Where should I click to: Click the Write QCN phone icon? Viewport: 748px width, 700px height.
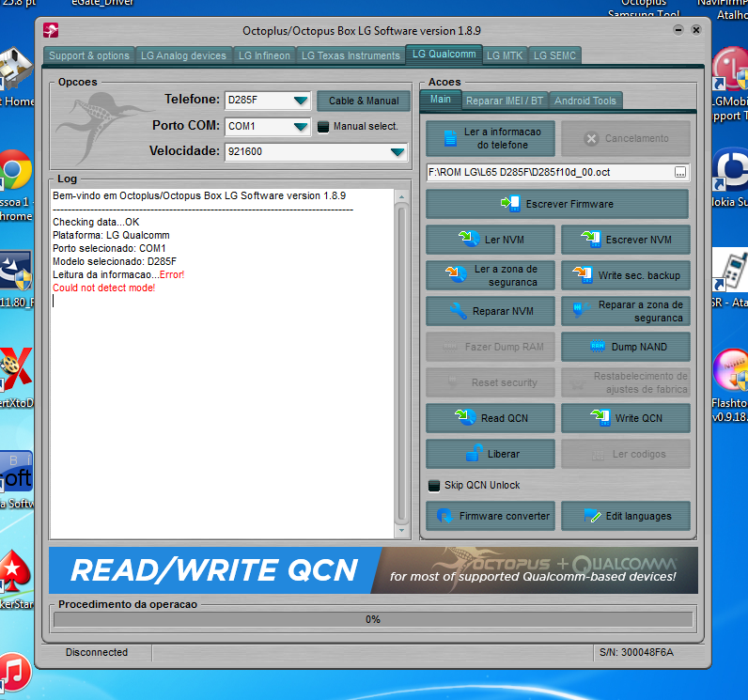(x=600, y=417)
